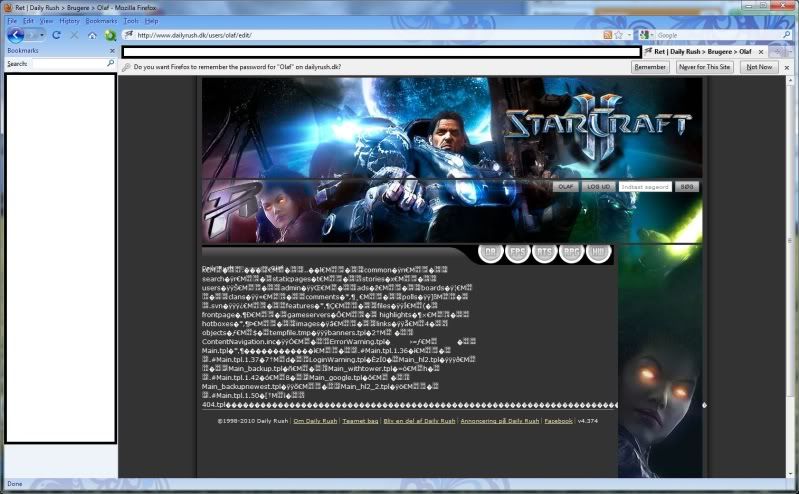
Task: Open the Om Daily Rush footer link
Action: pos(315,421)
